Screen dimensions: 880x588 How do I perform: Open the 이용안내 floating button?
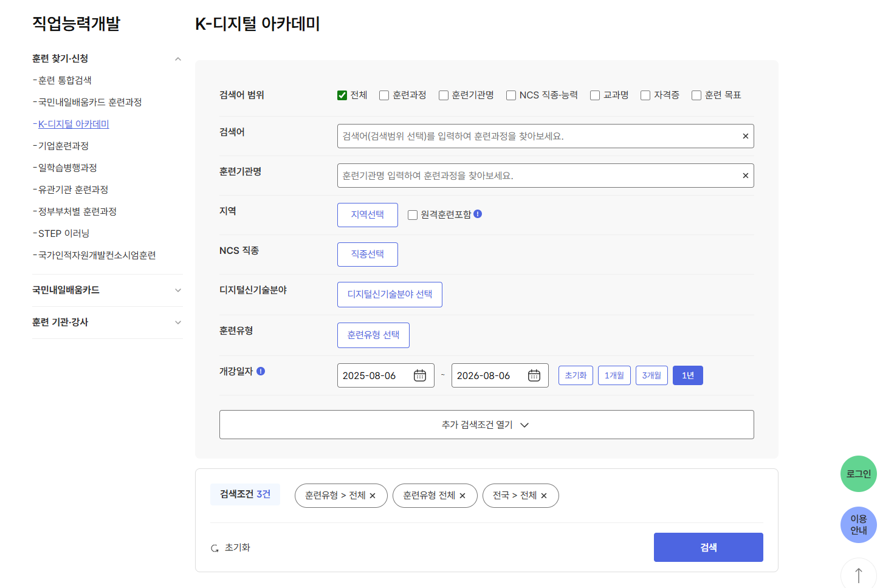coord(859,525)
